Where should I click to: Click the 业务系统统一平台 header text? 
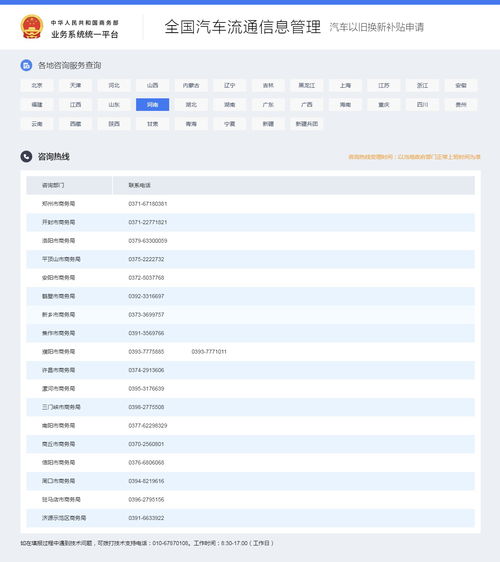click(x=85, y=34)
